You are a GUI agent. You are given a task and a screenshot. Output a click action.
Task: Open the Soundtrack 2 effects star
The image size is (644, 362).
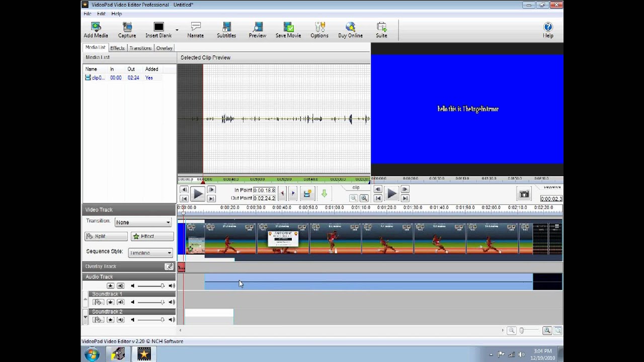[x=110, y=320]
